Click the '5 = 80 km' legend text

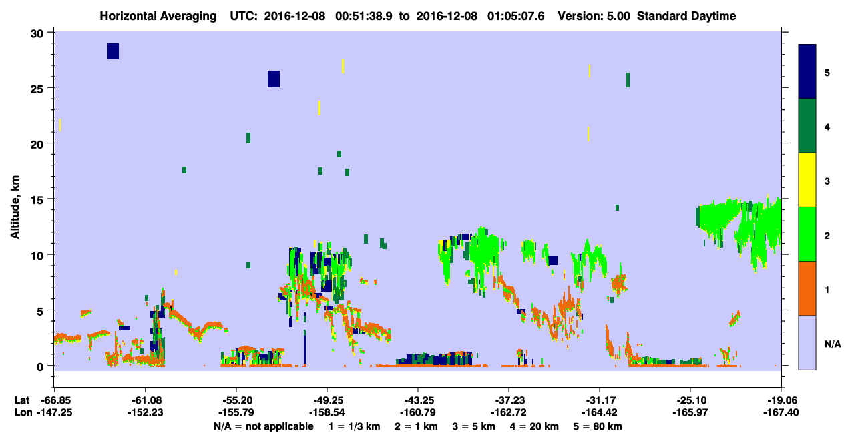click(x=599, y=426)
